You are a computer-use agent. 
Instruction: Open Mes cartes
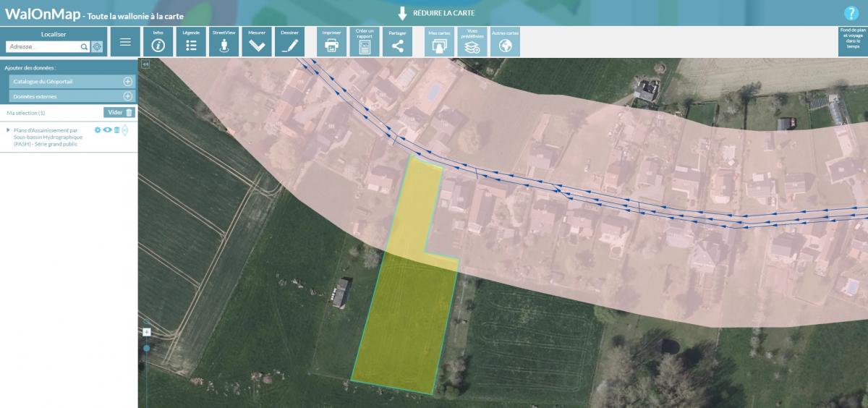pos(438,42)
